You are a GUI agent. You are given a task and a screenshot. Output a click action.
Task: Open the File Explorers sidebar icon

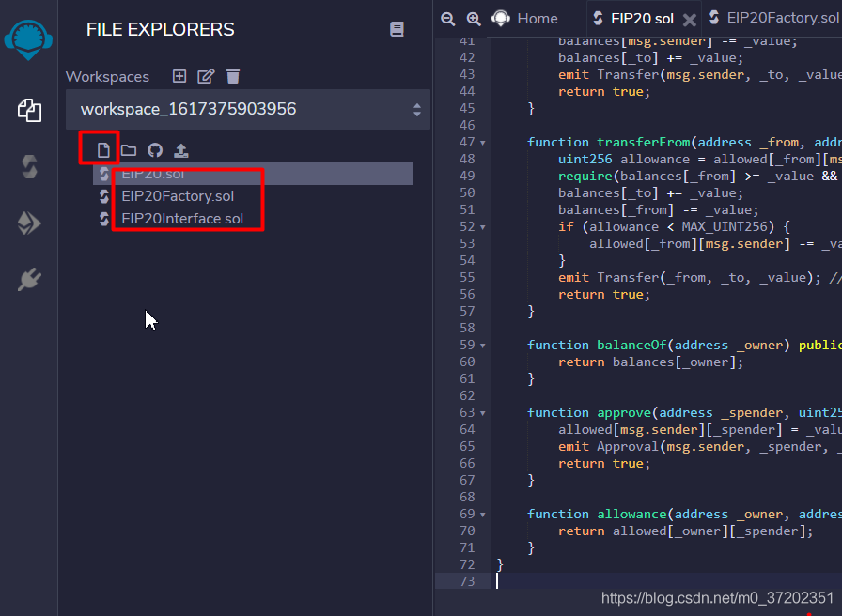(29, 111)
